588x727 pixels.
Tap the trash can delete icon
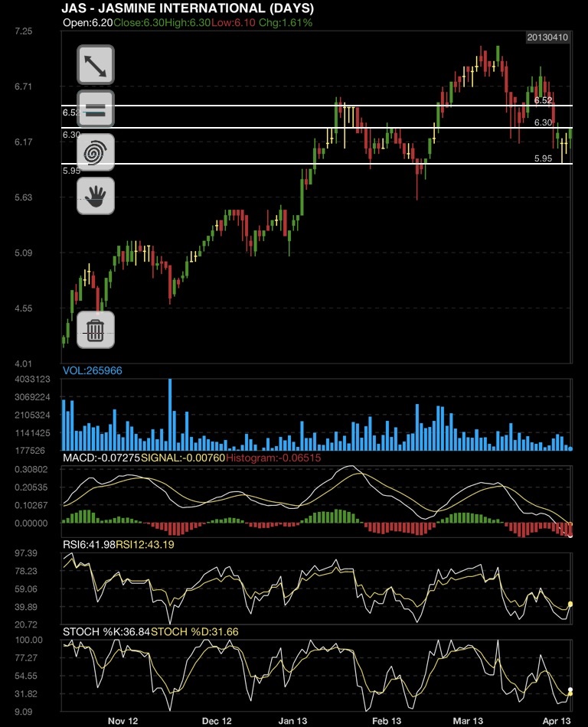pyautogui.click(x=96, y=330)
